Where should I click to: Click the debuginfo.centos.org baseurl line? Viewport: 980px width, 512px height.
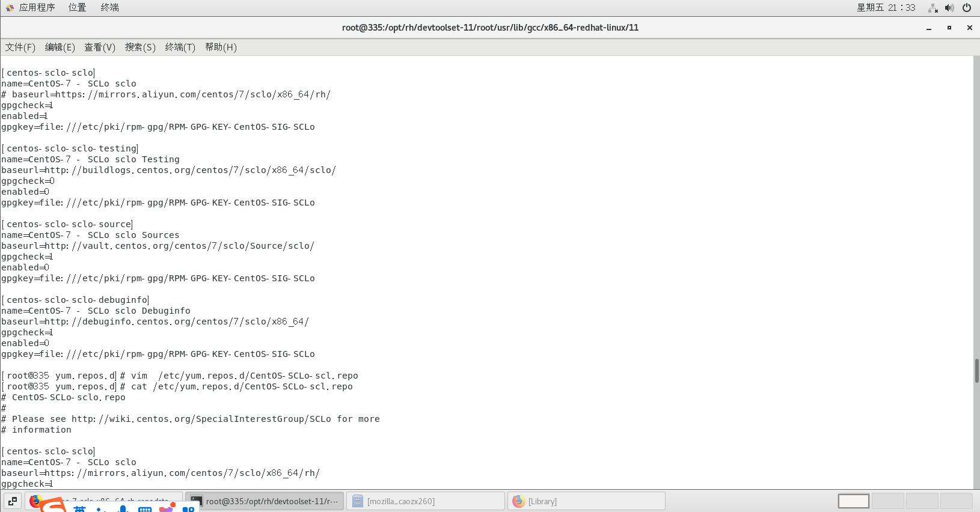pos(155,322)
